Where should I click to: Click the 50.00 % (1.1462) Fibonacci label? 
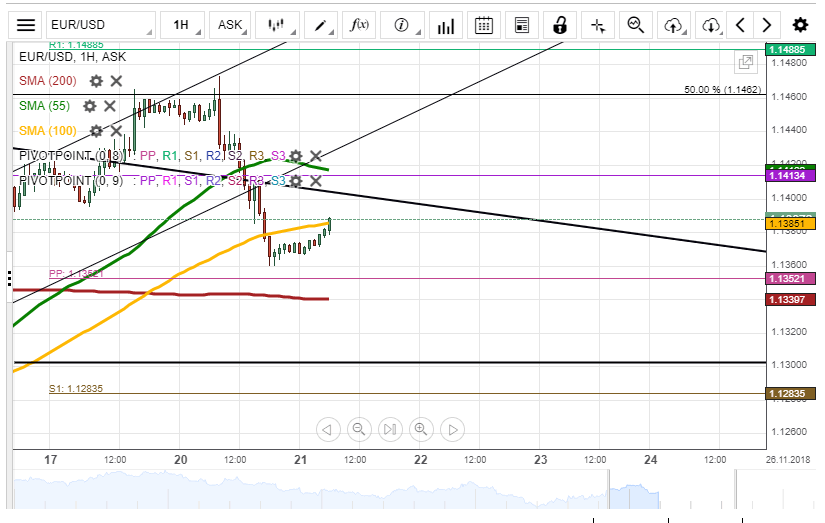(722, 89)
